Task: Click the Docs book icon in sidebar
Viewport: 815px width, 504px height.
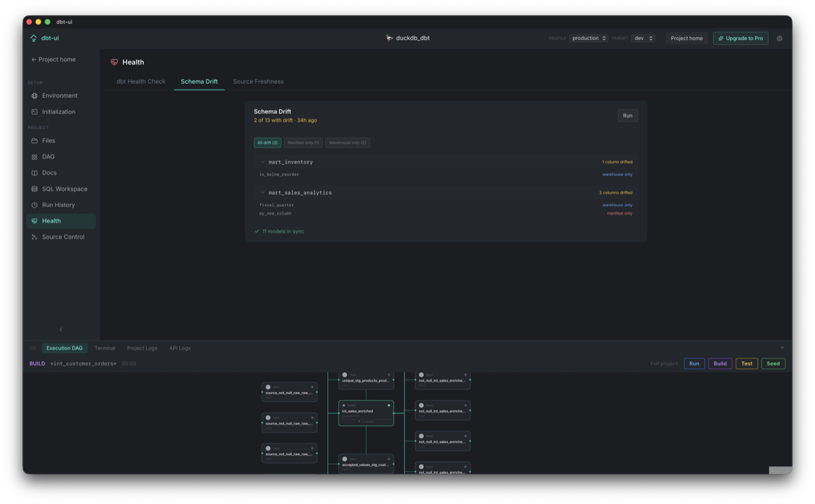Action: pos(35,173)
